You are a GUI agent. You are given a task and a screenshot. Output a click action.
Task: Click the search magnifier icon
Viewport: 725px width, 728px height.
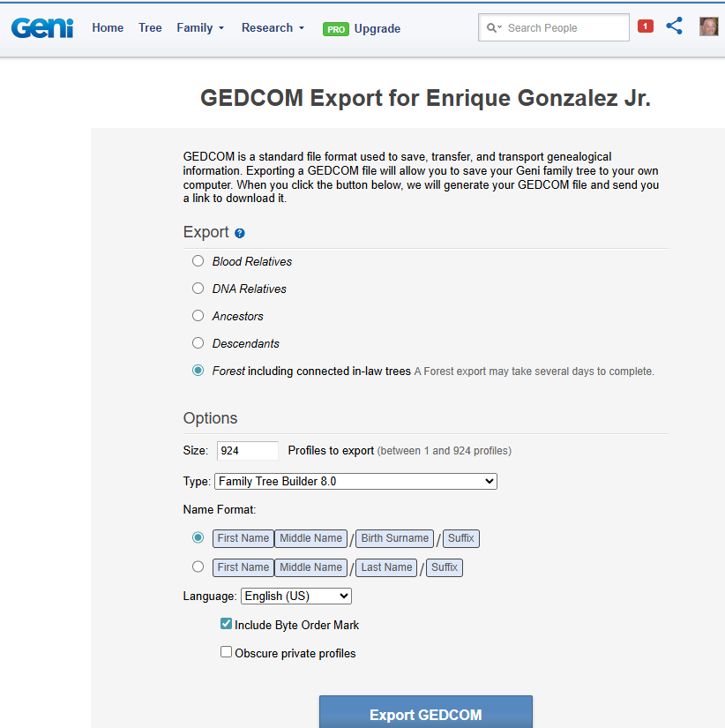click(x=492, y=28)
